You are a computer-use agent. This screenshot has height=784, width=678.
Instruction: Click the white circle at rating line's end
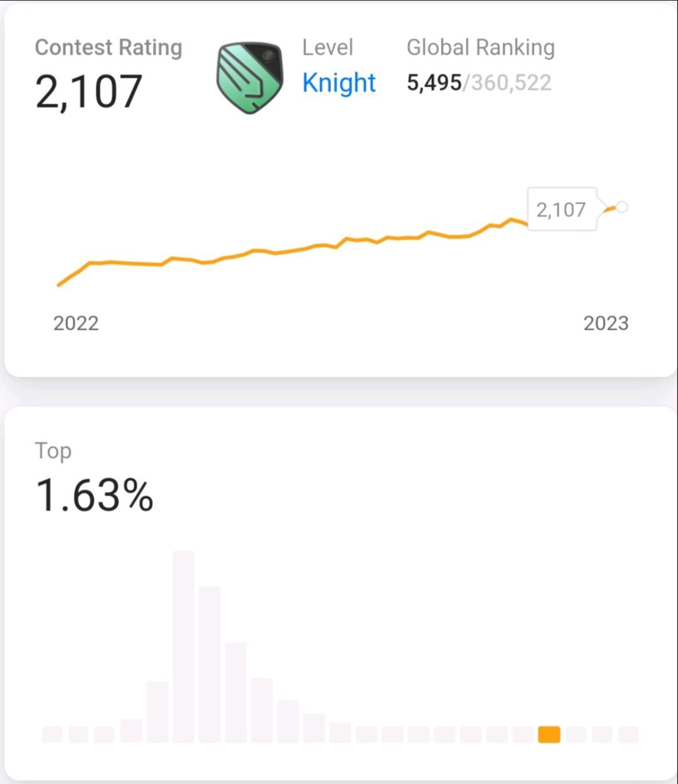tap(621, 207)
